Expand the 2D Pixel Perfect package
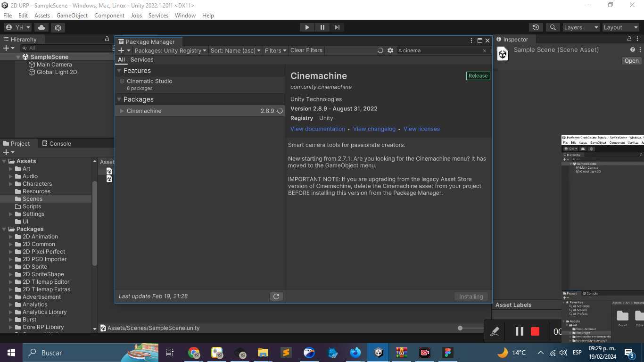The image size is (644, 362). pos(11,252)
